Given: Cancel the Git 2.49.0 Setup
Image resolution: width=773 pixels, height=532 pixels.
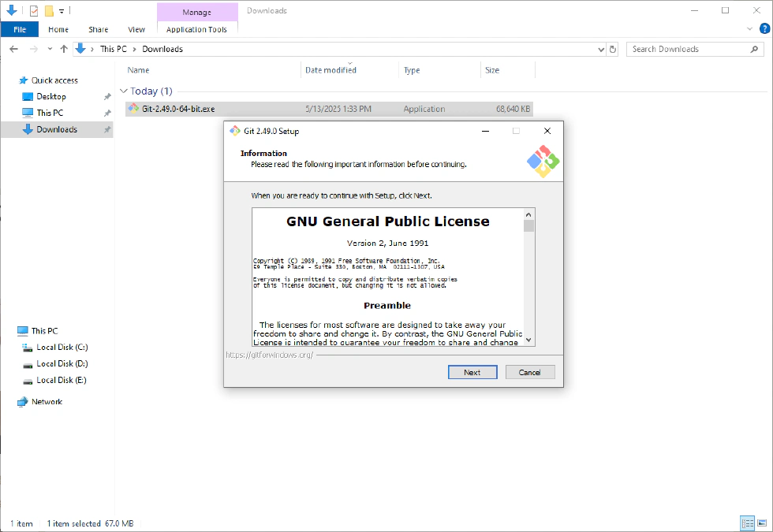Looking at the screenshot, I should coord(530,372).
